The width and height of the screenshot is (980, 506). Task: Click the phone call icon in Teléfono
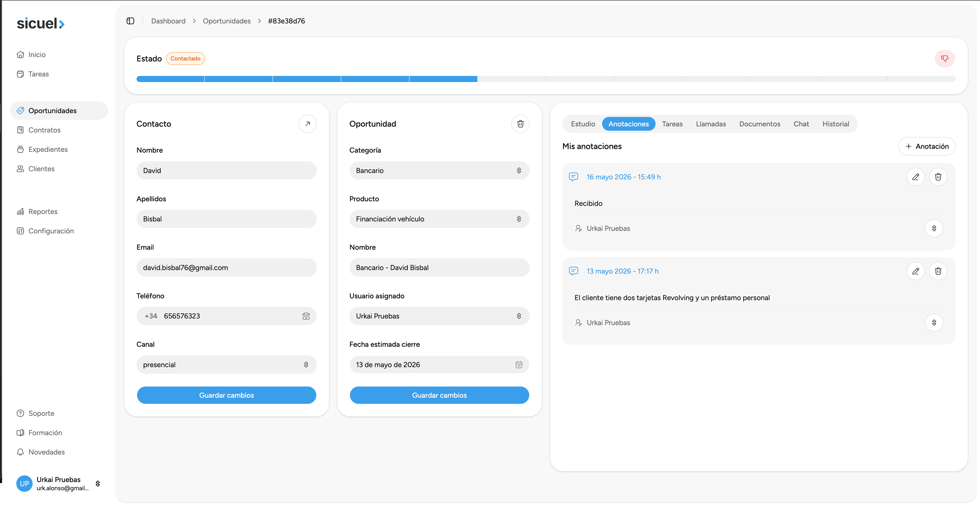click(306, 316)
